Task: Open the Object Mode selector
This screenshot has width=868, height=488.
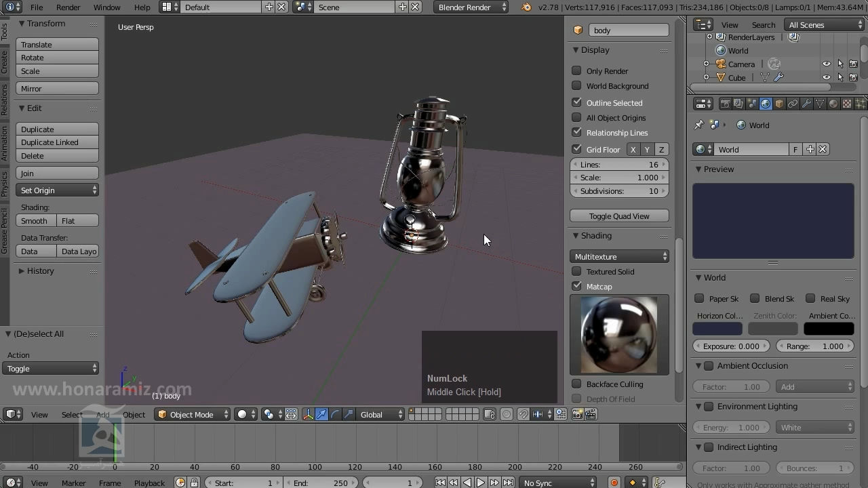Action: tap(193, 414)
